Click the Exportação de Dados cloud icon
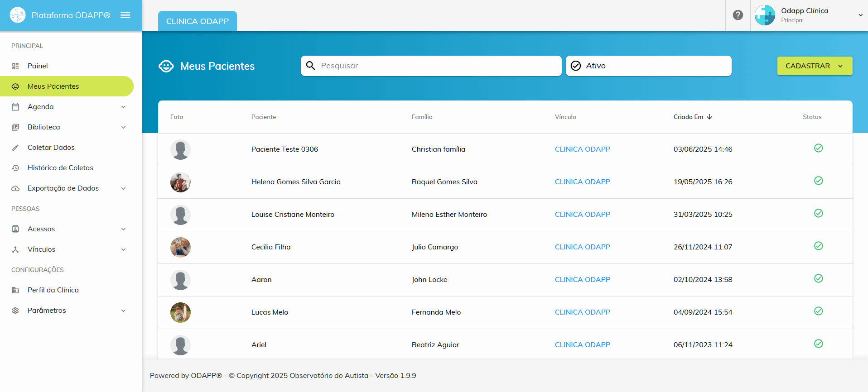The image size is (868, 392). coord(15,188)
